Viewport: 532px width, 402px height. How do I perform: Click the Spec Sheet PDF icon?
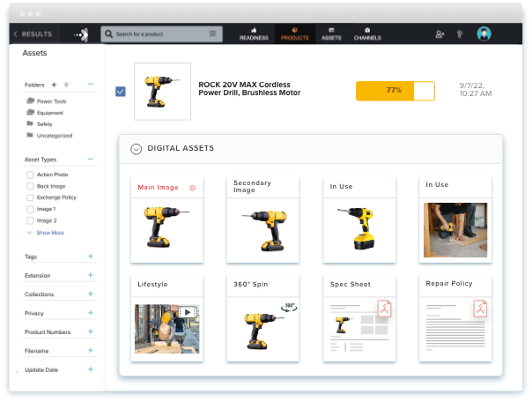pyautogui.click(x=384, y=309)
